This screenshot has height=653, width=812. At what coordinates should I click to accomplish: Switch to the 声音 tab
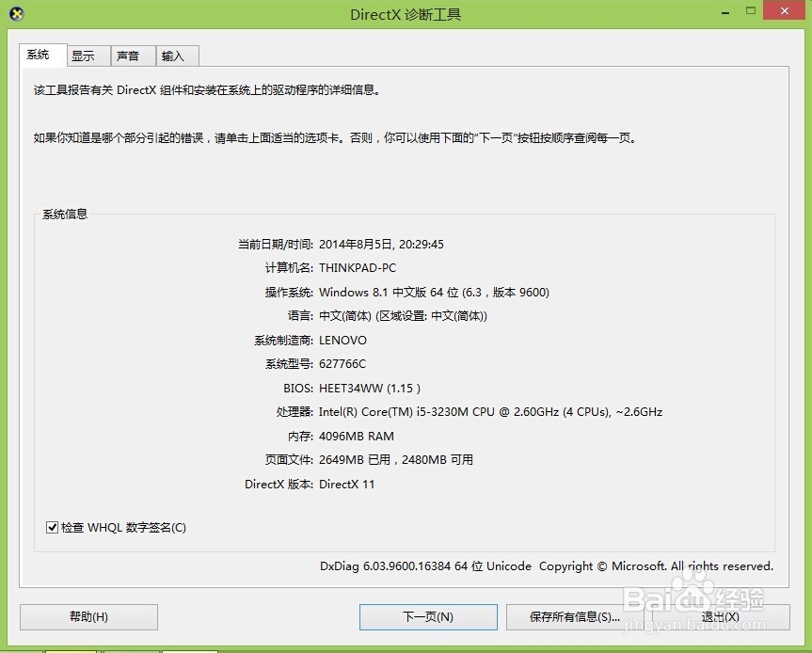pos(133,56)
